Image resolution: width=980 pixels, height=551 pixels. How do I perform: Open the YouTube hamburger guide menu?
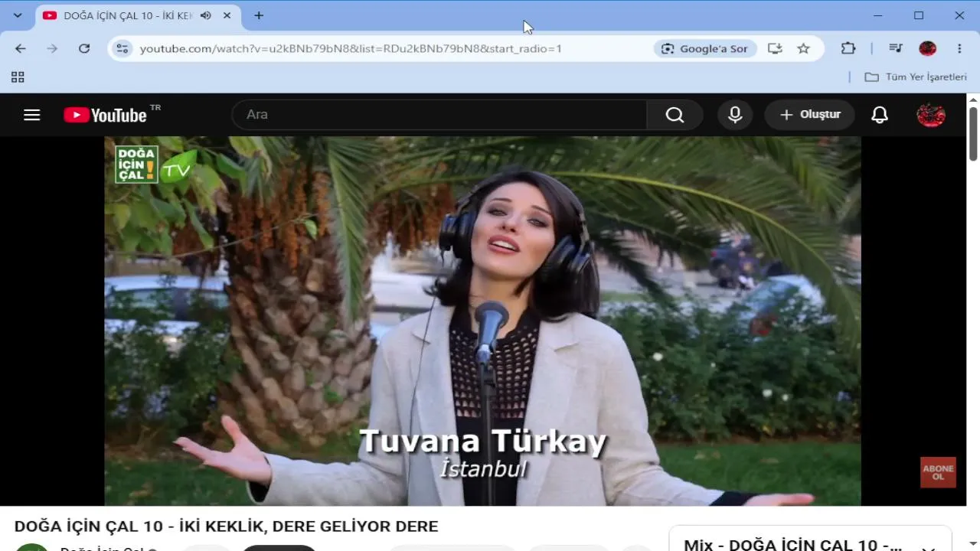31,115
